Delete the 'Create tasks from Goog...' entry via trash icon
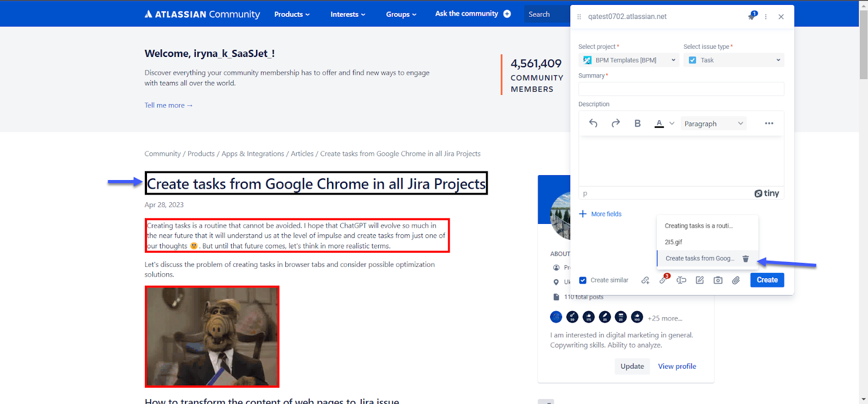The image size is (868, 404). (x=745, y=259)
